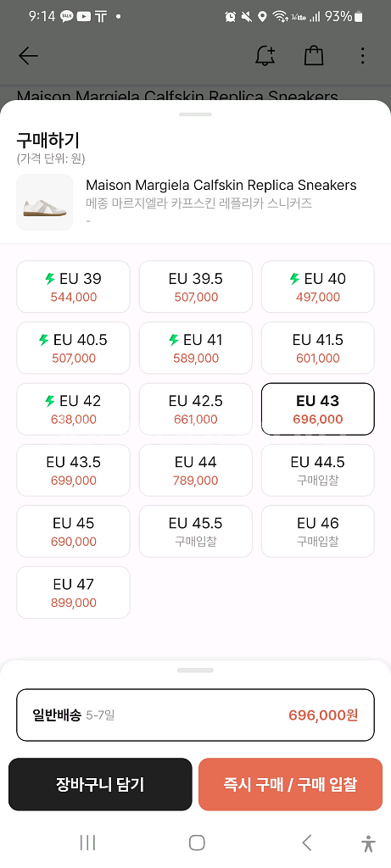391x868 pixels.
Task: Tap the Android home button icon
Action: (x=197, y=843)
